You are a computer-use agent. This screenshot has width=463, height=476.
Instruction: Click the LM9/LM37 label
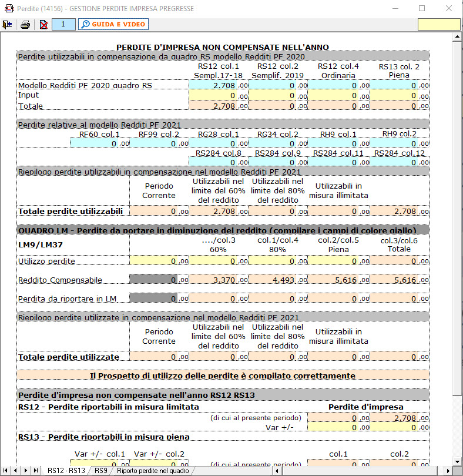41,244
